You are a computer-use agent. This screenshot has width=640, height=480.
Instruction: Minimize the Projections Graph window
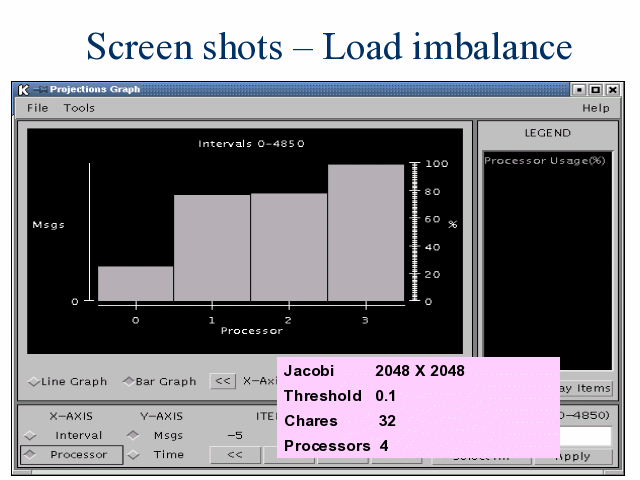coord(579,90)
